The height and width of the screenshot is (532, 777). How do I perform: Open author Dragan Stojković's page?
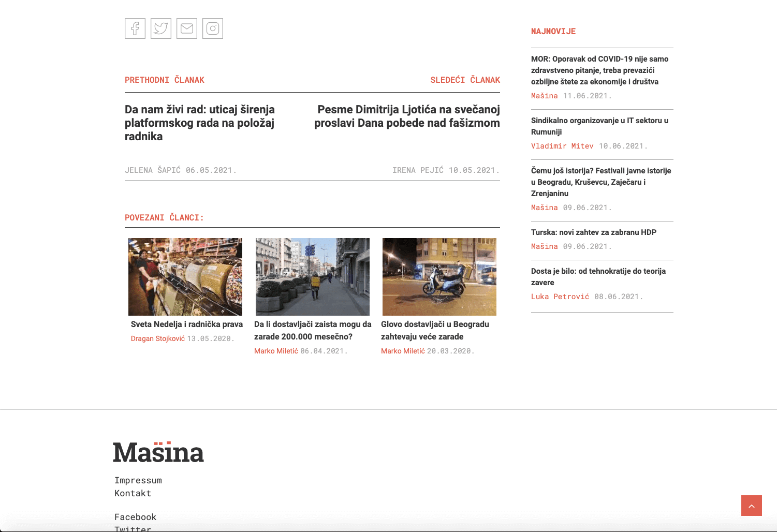click(157, 338)
